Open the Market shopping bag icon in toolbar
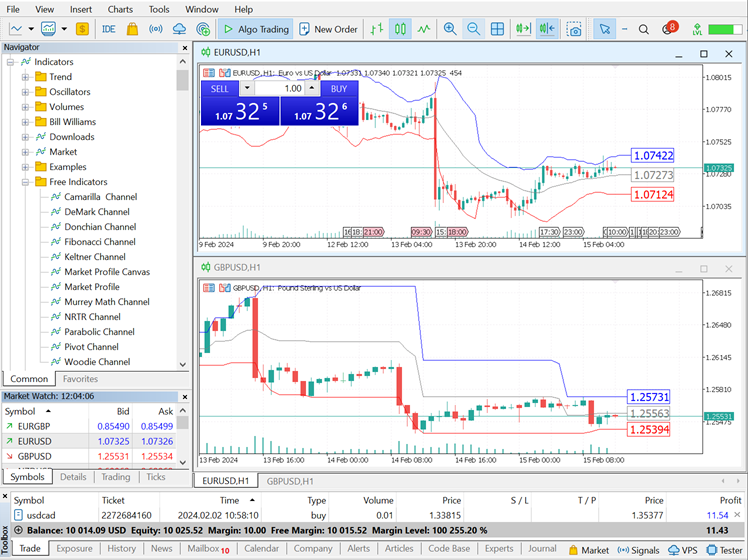The image size is (749, 560). coord(133,29)
